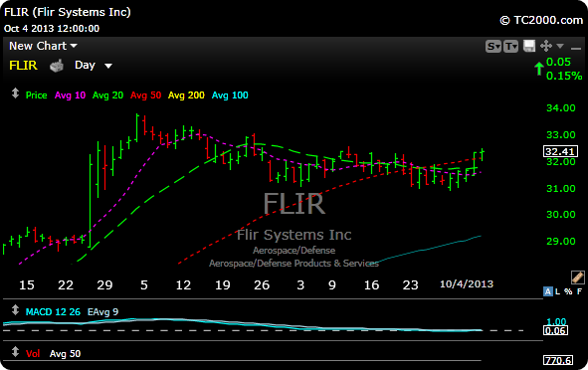This screenshot has width=588, height=370.
Task: Toggle the % percent scale option
Action: (x=568, y=291)
